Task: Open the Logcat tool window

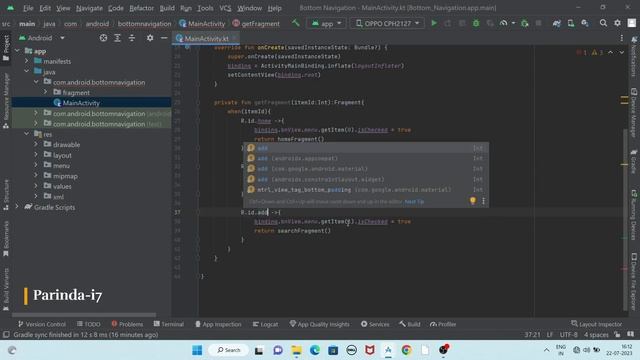Action: click(265, 324)
